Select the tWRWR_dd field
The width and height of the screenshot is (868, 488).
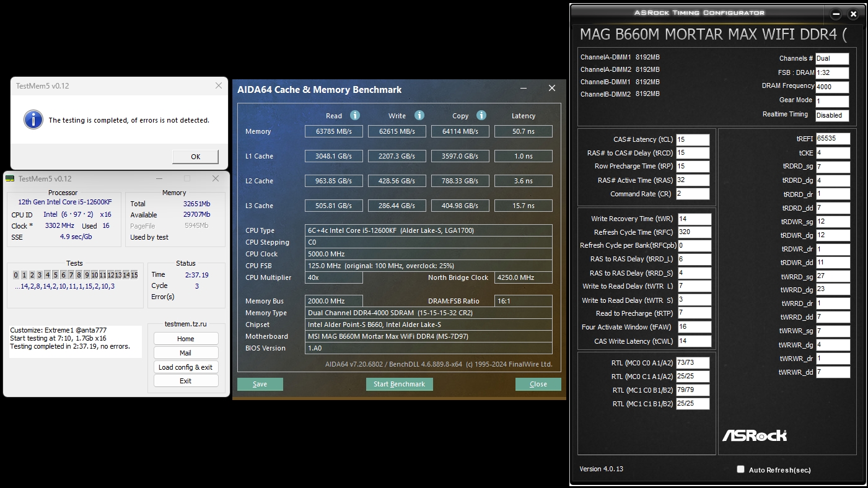coord(833,372)
